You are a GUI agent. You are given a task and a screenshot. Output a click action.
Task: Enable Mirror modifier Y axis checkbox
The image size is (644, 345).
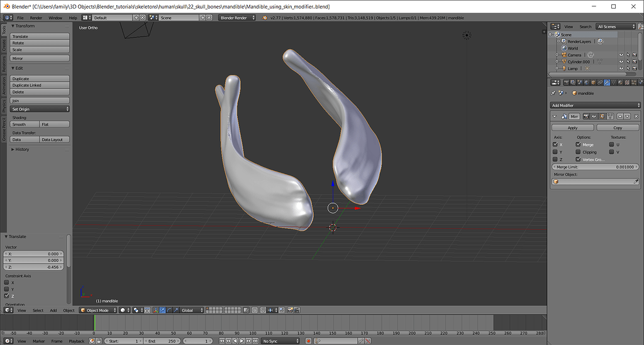[x=555, y=152]
